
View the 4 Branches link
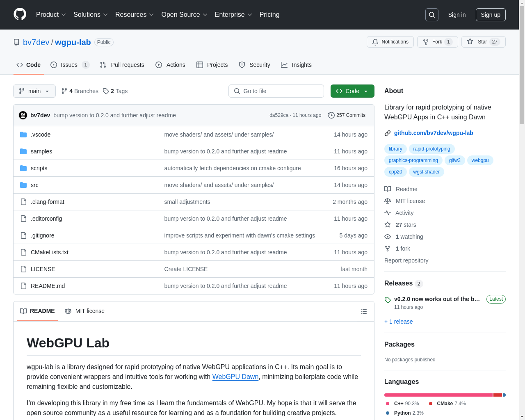80,91
